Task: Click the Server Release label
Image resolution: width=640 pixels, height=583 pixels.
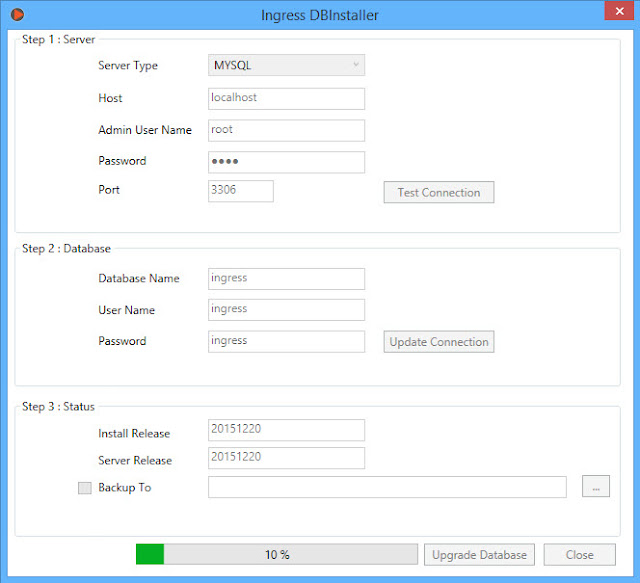Action: pos(135,461)
